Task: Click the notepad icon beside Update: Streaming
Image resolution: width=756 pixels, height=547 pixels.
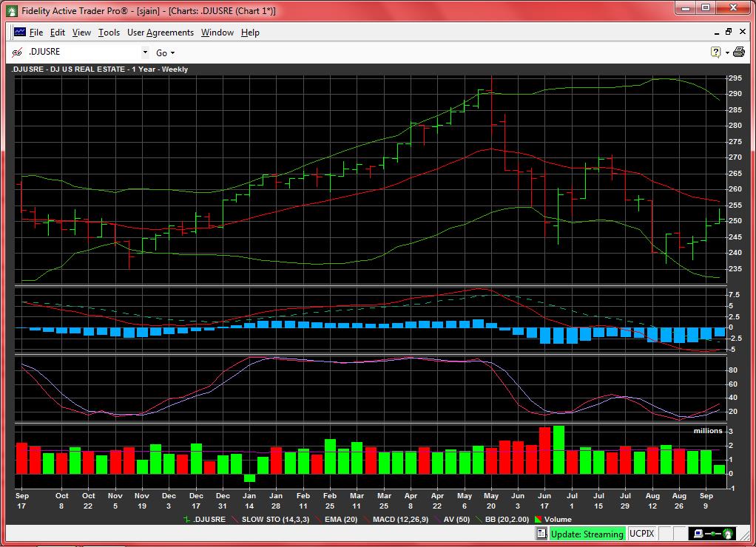Action: pos(542,534)
